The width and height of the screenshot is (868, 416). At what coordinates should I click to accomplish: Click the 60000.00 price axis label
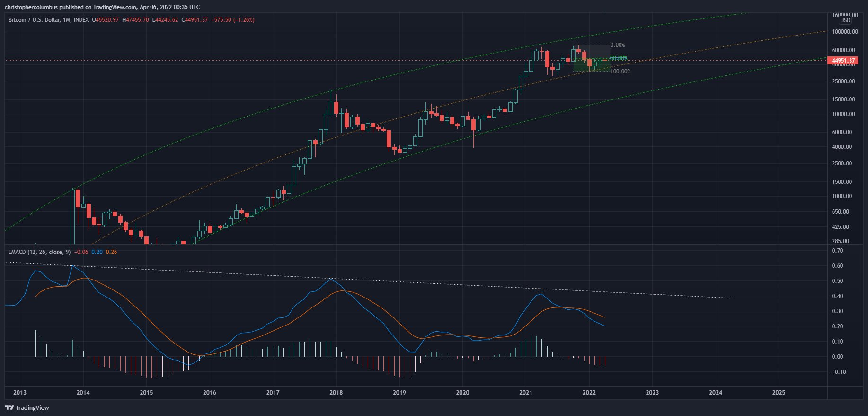[843, 50]
